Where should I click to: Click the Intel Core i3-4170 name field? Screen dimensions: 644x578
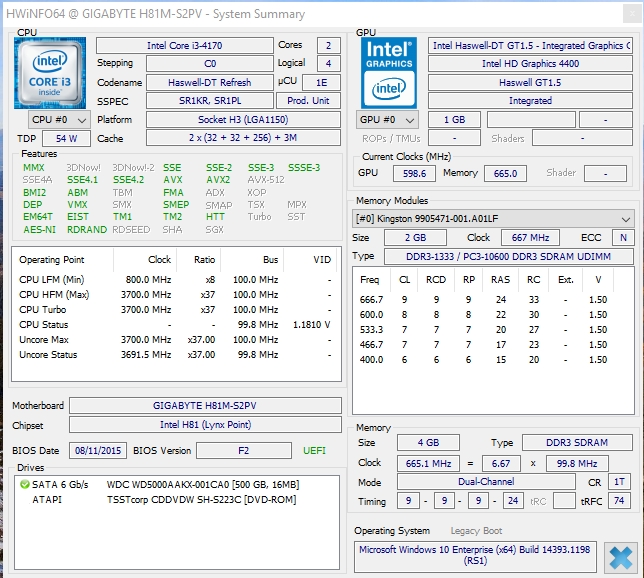(184, 46)
